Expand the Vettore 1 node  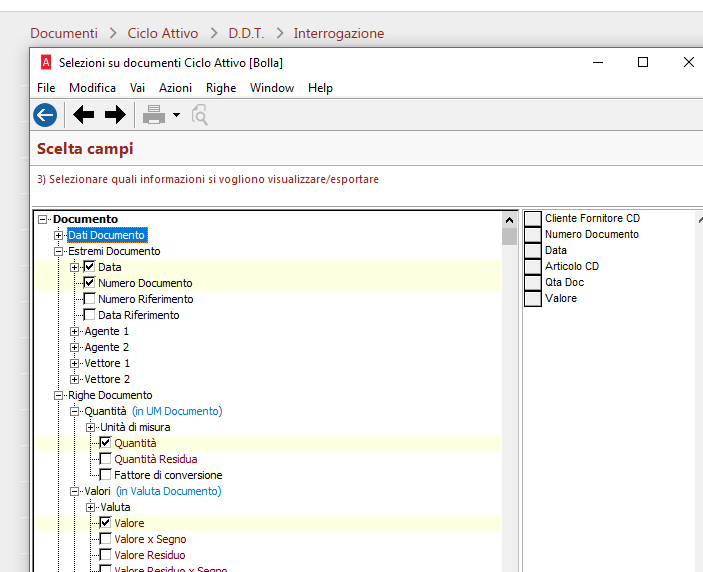click(74, 364)
